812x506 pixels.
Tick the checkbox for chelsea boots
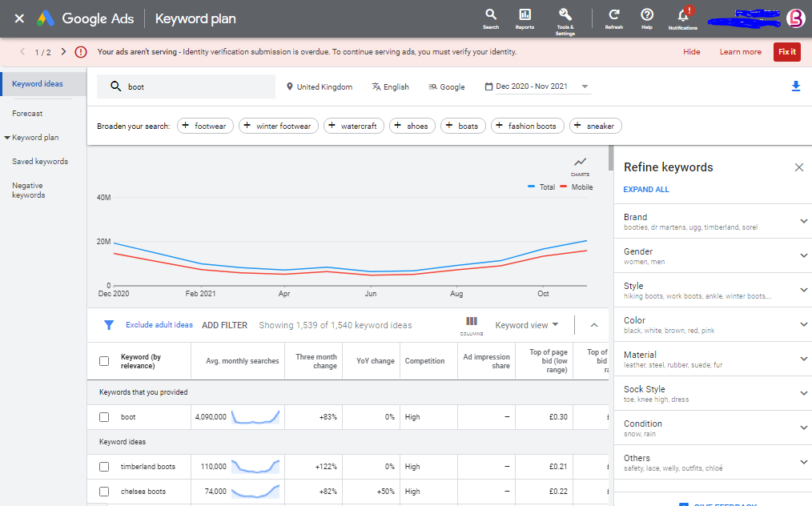pyautogui.click(x=104, y=492)
